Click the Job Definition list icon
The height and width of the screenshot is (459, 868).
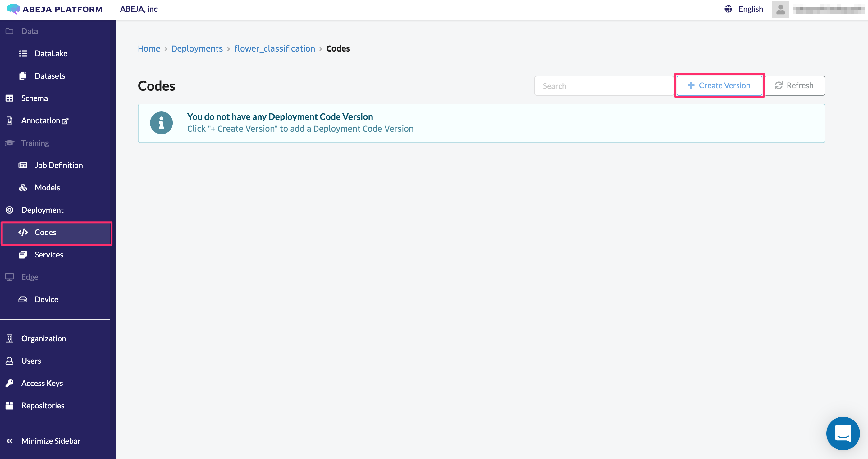[23, 165]
